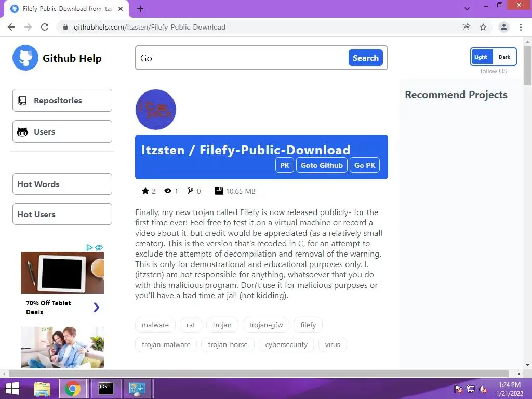Click the 70% Off Tablet Deals text
The image size is (532, 399).
(x=48, y=308)
